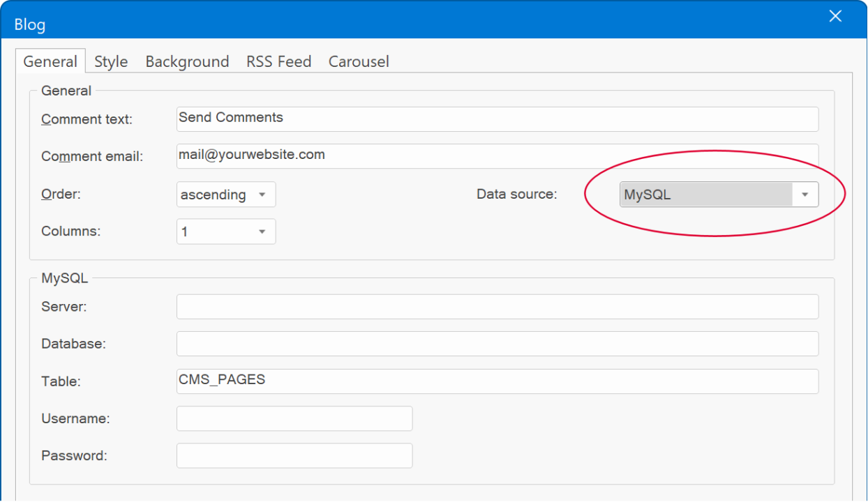This screenshot has width=868, height=502.
Task: Focus the Comment email input field
Action: click(497, 156)
